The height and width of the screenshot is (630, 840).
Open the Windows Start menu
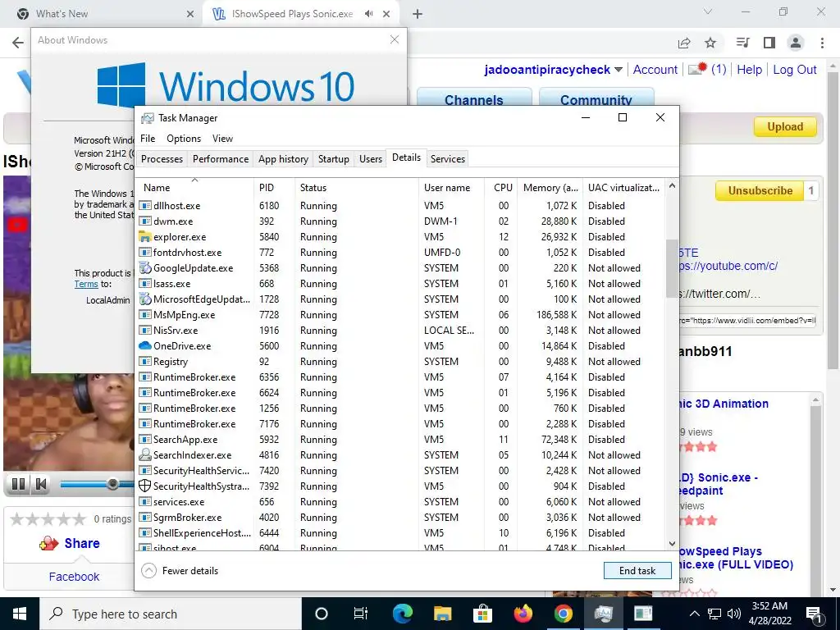tap(20, 614)
